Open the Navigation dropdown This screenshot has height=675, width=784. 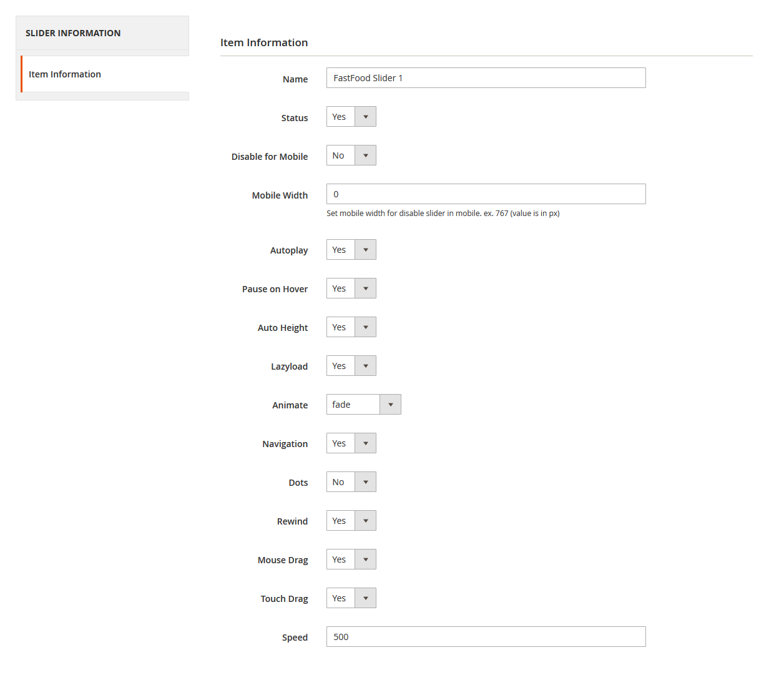(x=351, y=443)
